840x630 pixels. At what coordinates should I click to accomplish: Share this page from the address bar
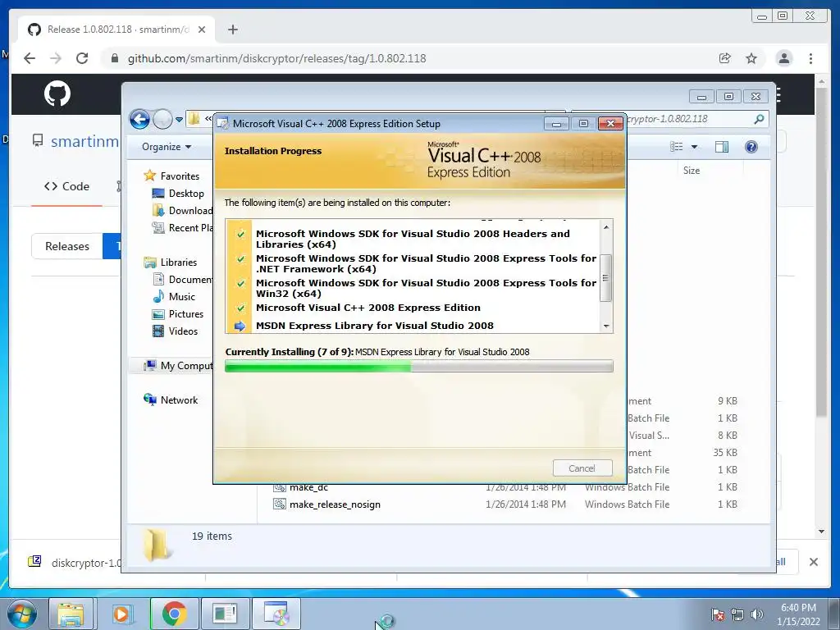pos(725,58)
